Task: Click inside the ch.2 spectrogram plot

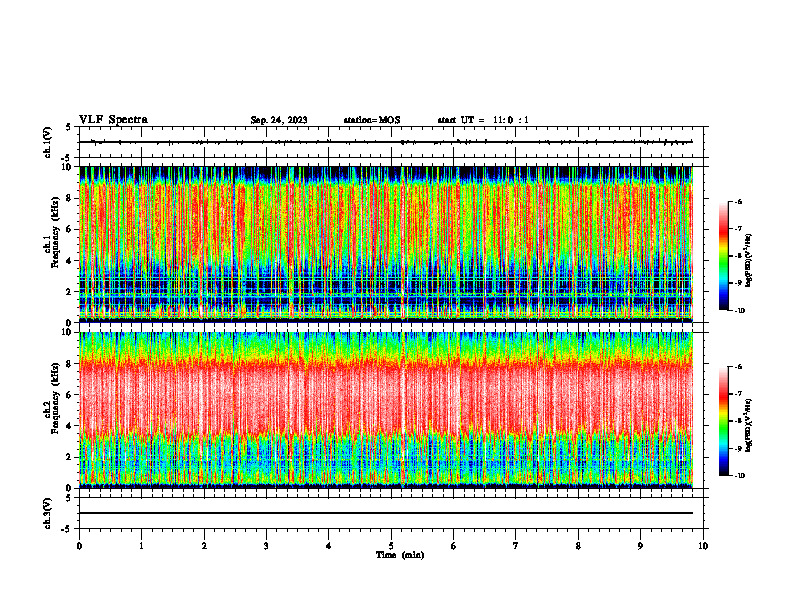Action: coord(386,410)
